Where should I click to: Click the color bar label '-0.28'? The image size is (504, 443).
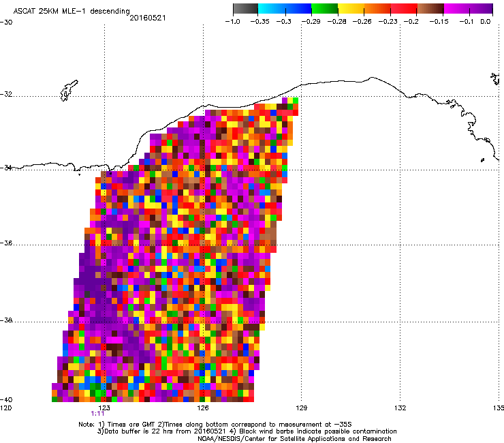(x=336, y=22)
